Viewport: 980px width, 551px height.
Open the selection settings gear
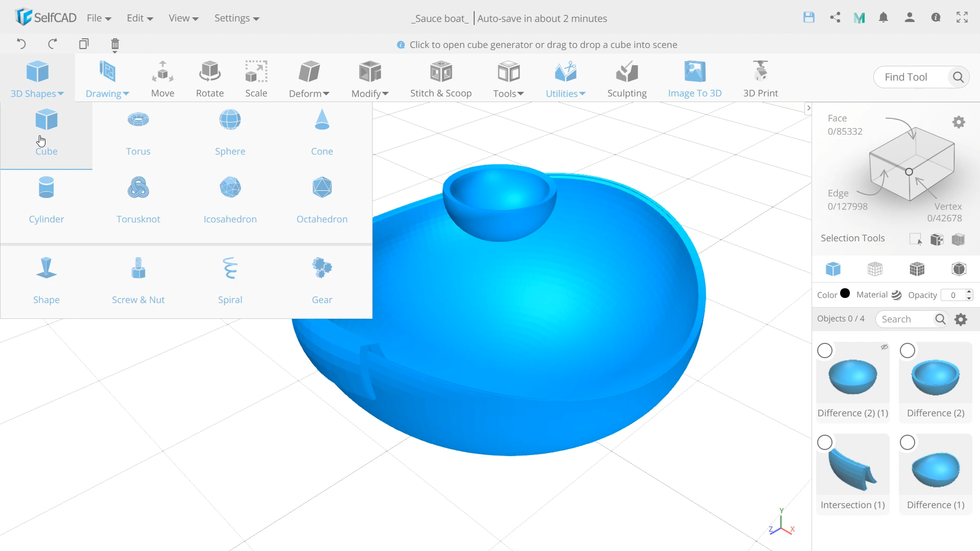[x=959, y=122]
